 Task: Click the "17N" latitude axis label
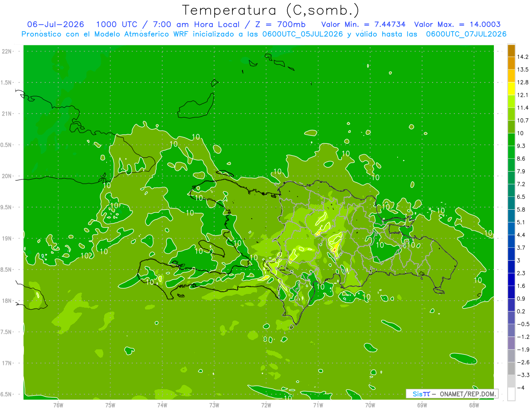coord(7,363)
